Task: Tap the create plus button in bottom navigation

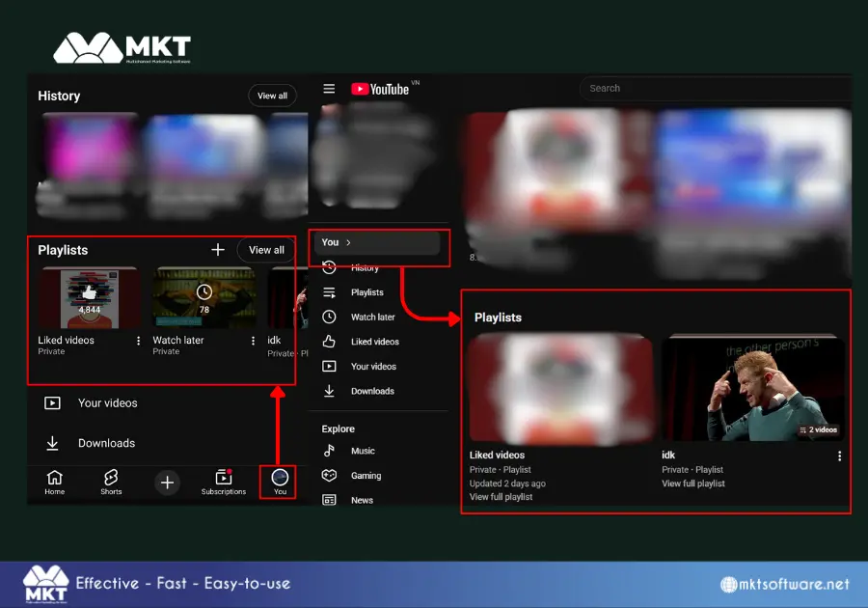Action: (167, 483)
